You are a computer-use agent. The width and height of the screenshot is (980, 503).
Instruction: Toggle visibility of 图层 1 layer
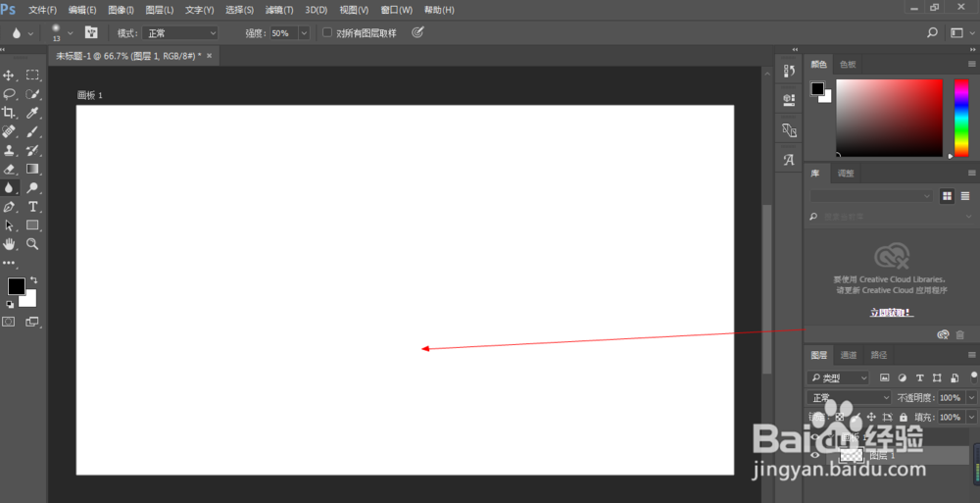(815, 456)
